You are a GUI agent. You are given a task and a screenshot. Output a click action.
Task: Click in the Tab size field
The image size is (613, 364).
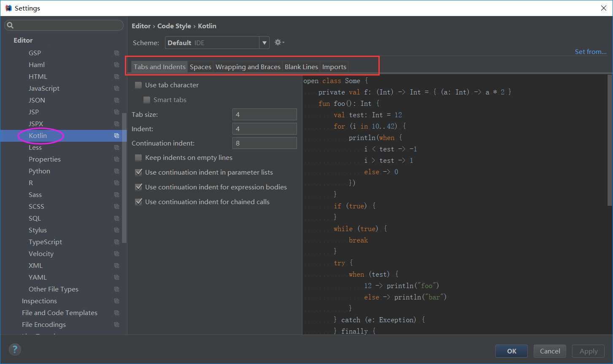(265, 114)
